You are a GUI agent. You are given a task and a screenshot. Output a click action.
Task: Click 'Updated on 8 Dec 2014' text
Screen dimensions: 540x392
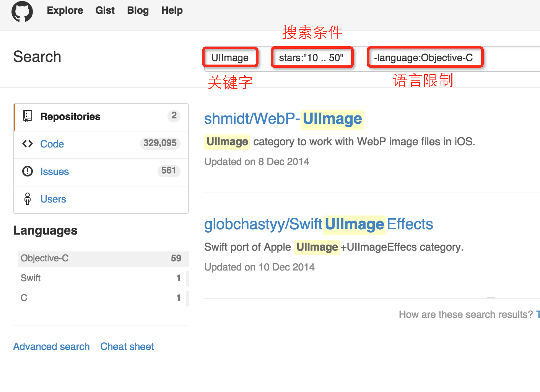[x=257, y=162]
